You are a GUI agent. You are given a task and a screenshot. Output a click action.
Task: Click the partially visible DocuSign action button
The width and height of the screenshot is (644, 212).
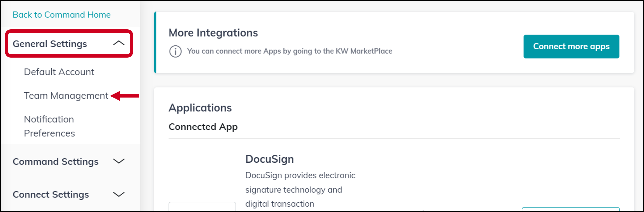(x=571, y=209)
